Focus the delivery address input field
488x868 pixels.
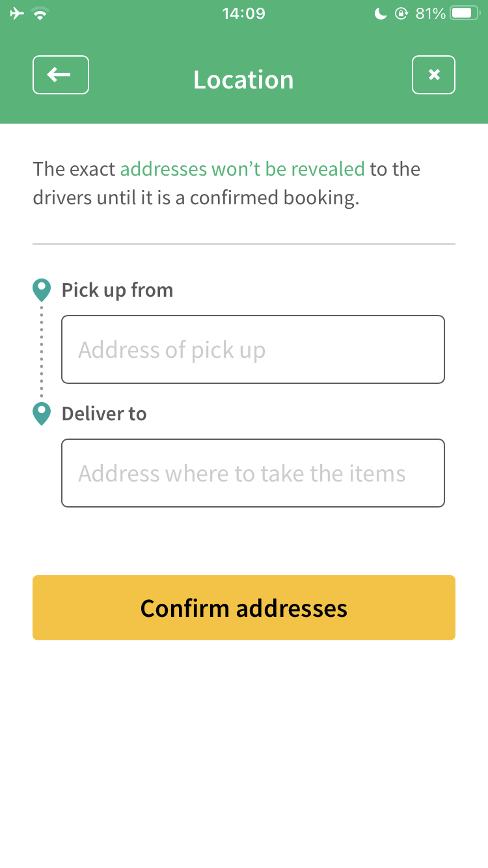253,473
